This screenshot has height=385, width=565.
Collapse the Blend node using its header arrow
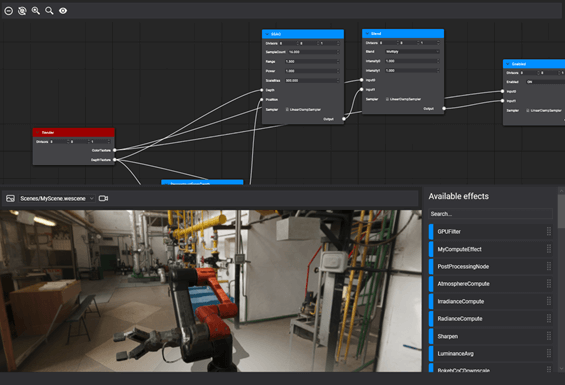click(x=367, y=34)
